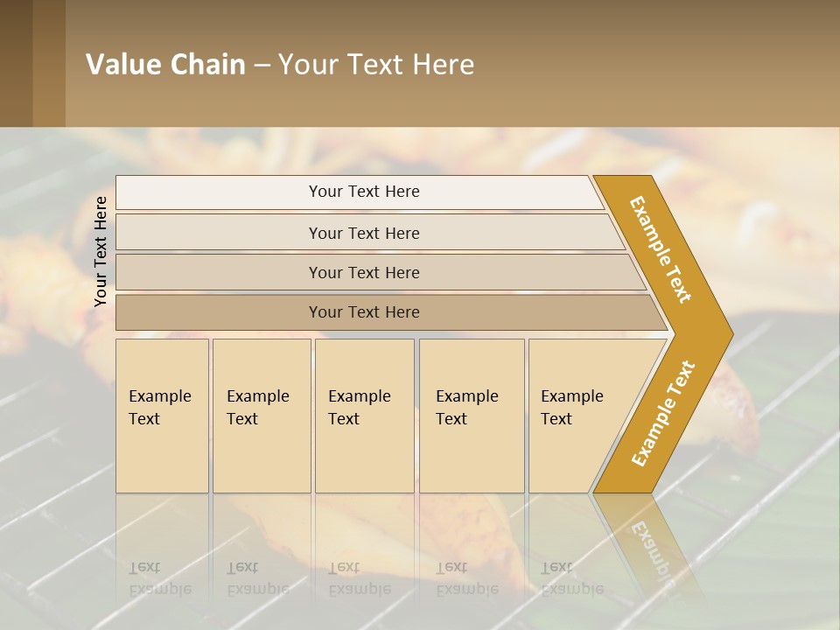Click the second 'Your Text Here' bar from top
The image size is (840, 630).
click(364, 233)
